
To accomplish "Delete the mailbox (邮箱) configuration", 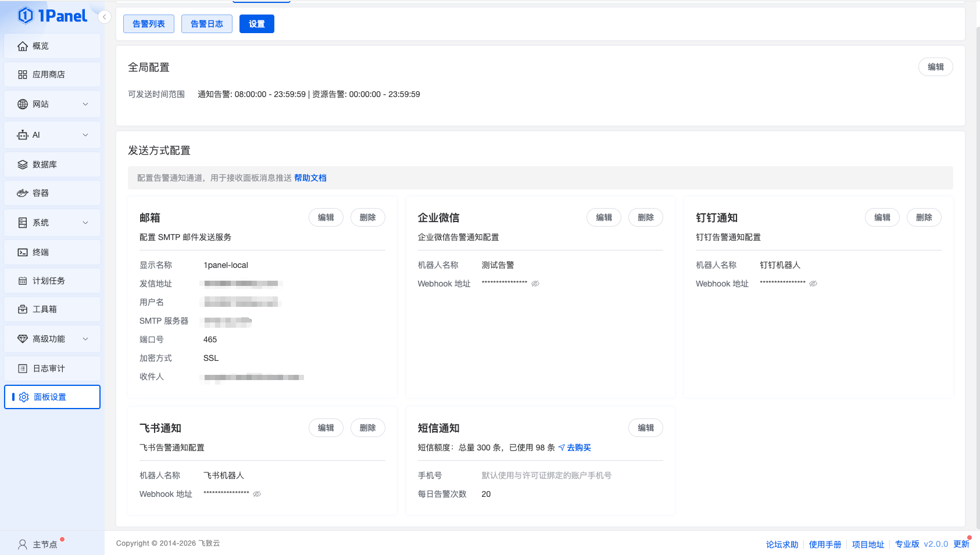I will coord(367,217).
